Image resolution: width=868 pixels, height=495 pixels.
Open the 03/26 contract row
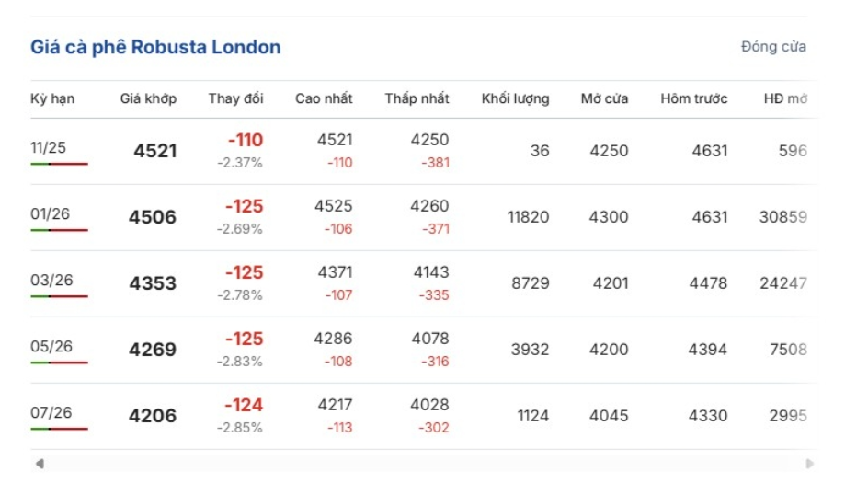click(x=51, y=281)
